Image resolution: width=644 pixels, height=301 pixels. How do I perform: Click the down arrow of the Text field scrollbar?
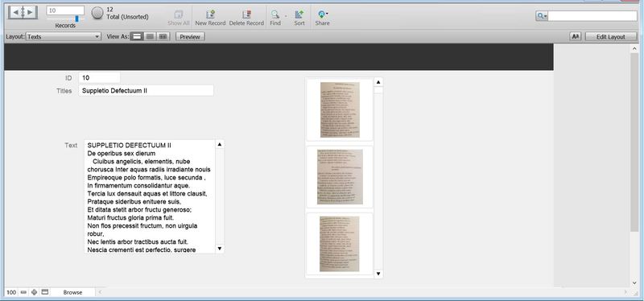pyautogui.click(x=219, y=249)
